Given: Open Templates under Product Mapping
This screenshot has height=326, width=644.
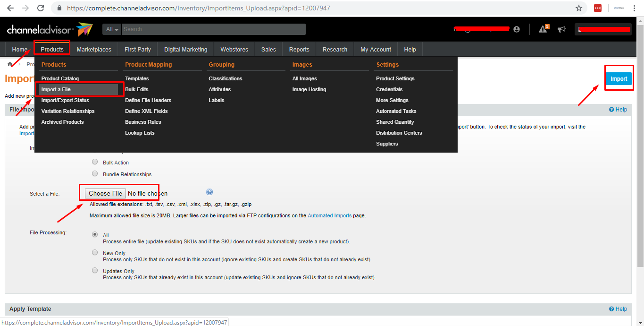Looking at the screenshot, I should [137, 78].
